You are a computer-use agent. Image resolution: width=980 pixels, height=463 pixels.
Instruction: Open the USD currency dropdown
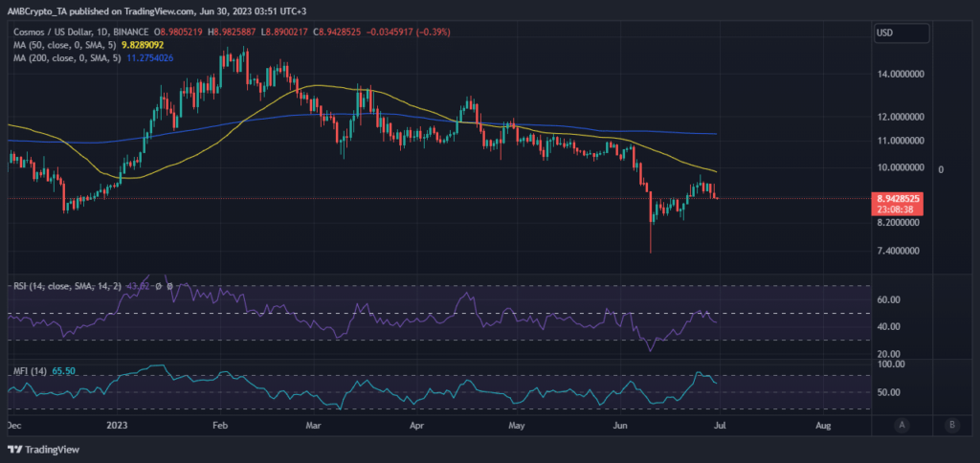click(x=902, y=33)
